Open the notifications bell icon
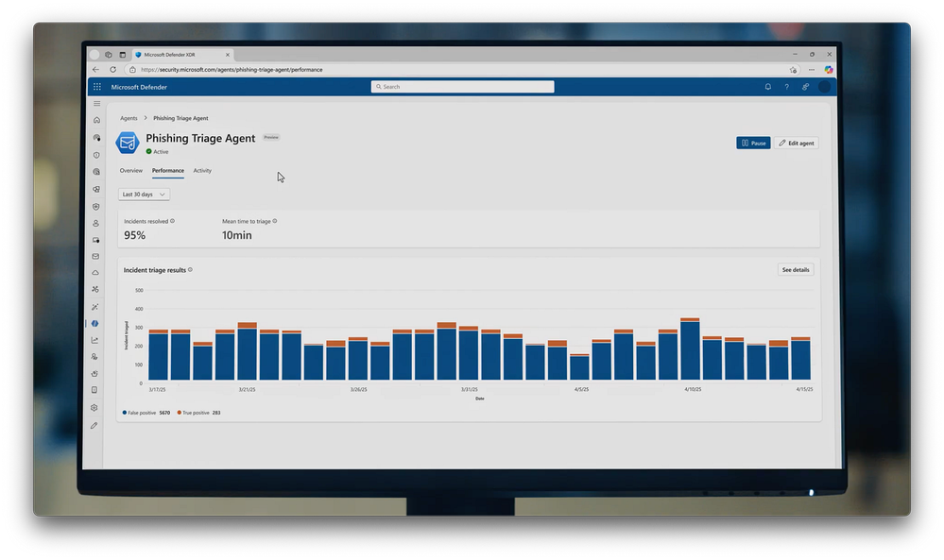Screen dimensions: 944x560 point(767,87)
